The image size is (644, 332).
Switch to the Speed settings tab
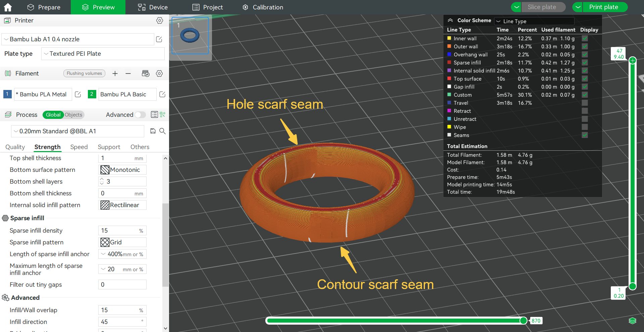[79, 147]
